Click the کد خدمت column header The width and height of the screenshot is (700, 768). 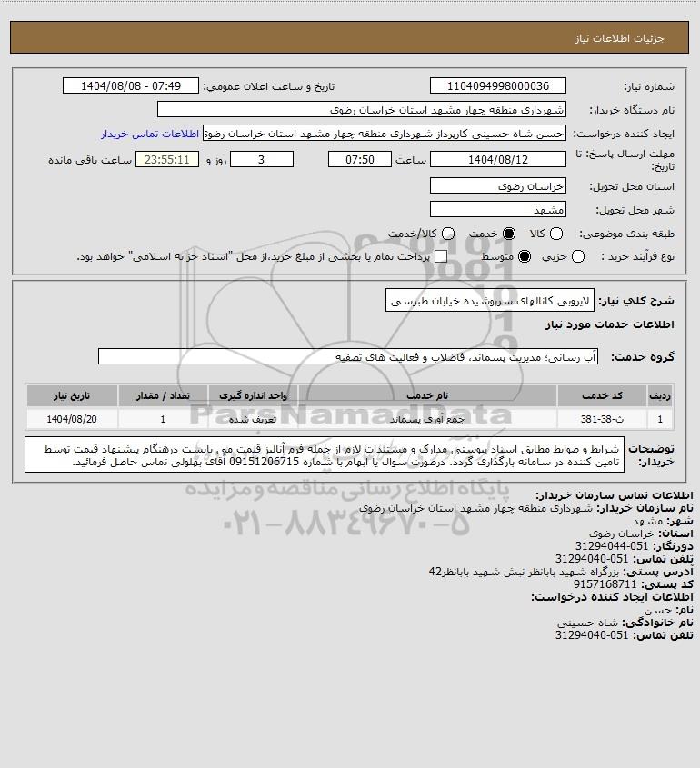pyautogui.click(x=602, y=395)
